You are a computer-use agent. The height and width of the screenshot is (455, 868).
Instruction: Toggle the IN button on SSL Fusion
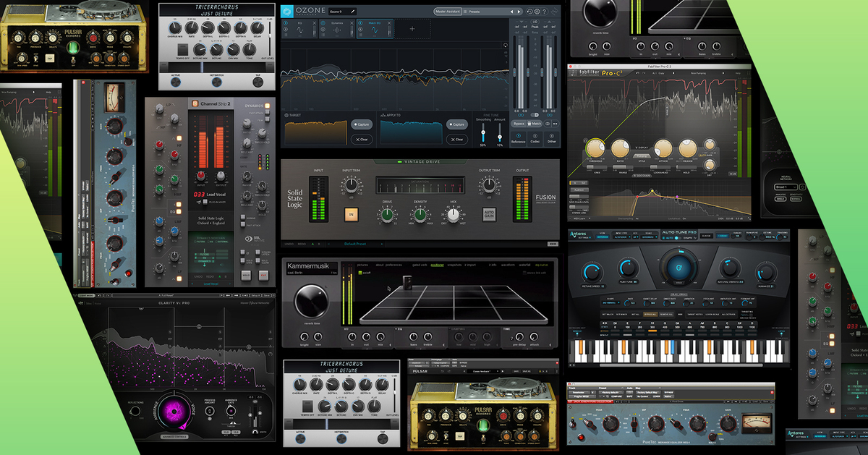351,214
